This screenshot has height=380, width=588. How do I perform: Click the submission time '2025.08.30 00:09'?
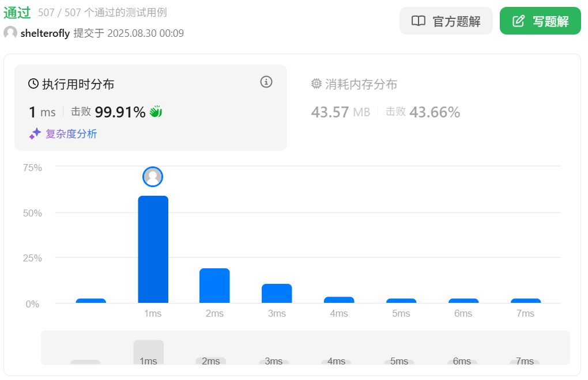click(145, 33)
